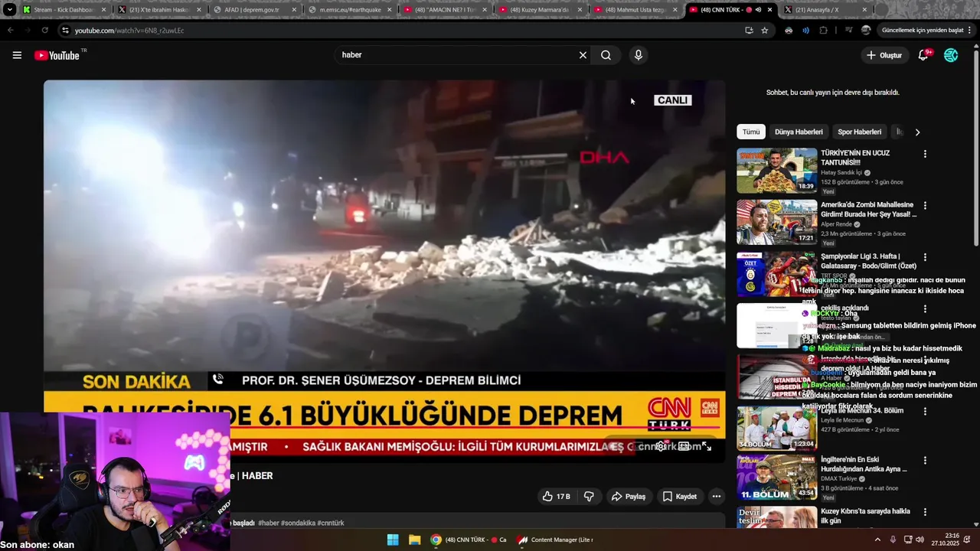980x551 pixels.
Task: Open the YouTube hamburger guide menu
Action: click(17, 55)
